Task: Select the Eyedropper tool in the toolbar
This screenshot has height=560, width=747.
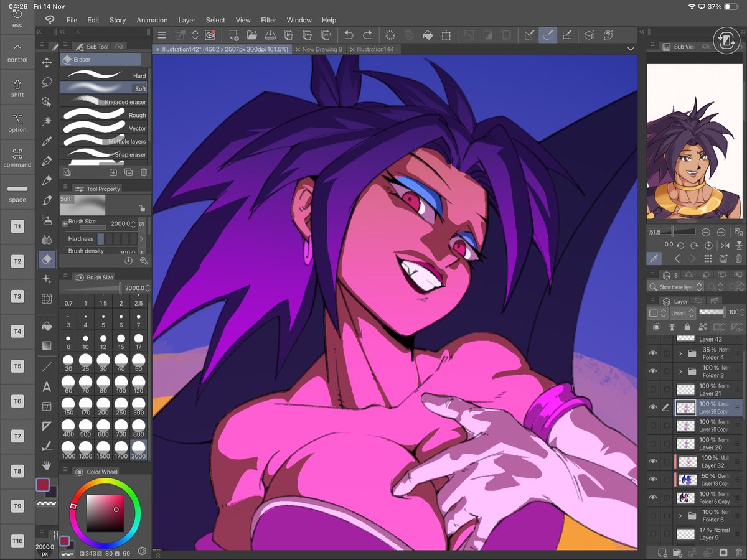Action: [x=47, y=141]
